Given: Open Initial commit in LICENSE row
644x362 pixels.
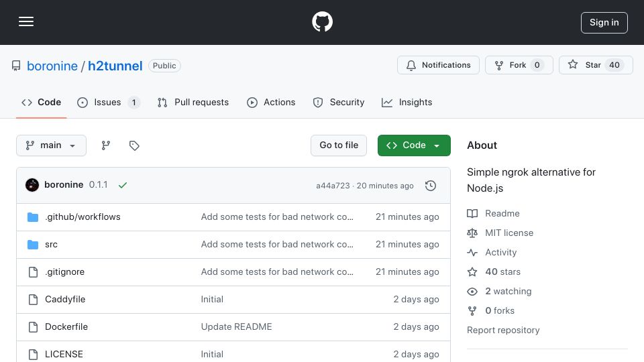Looking at the screenshot, I should click(212, 354).
